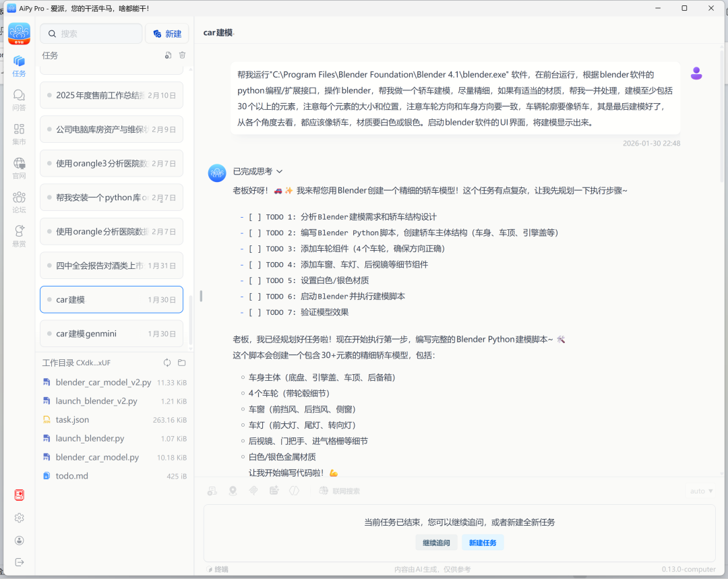The image size is (728, 579).
Task: Select the car建模genmini task
Action: (x=111, y=334)
